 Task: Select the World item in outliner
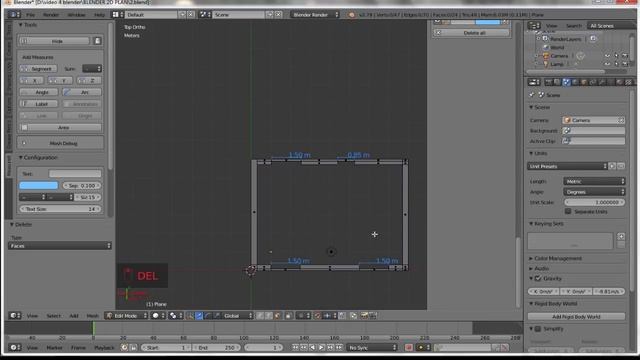coord(556,47)
